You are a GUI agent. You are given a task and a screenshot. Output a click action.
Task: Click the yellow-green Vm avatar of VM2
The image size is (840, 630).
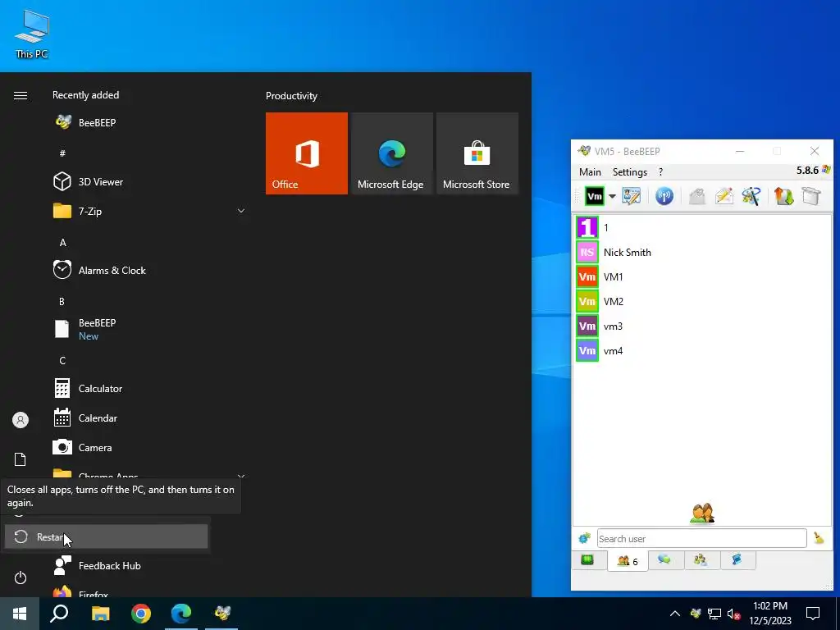pyautogui.click(x=587, y=302)
